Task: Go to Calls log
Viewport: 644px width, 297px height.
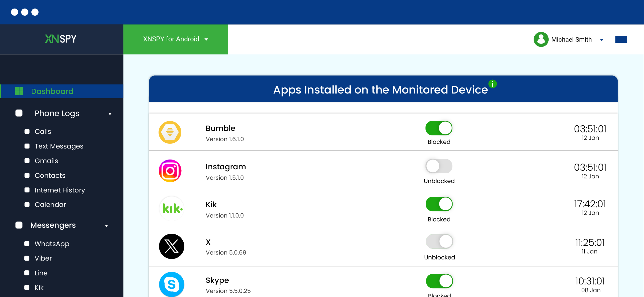Action: point(43,131)
